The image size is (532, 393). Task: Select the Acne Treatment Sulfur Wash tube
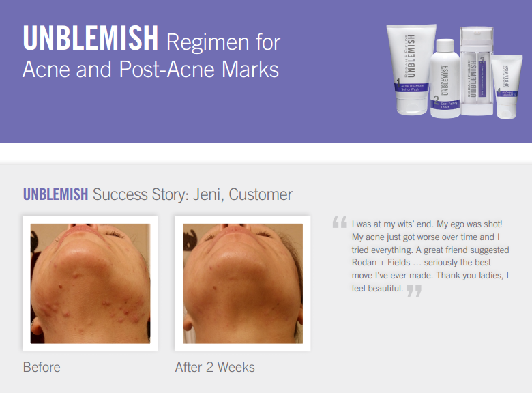[x=411, y=69]
